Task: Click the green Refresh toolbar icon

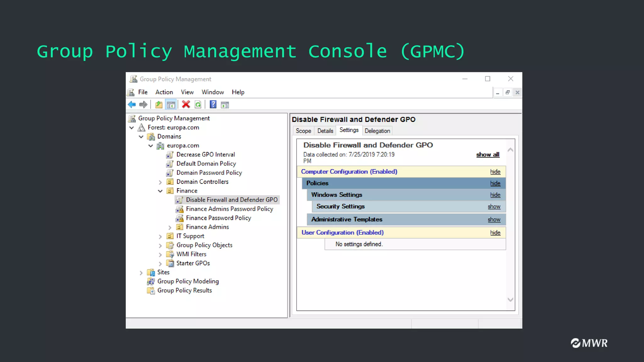Action: click(x=198, y=105)
